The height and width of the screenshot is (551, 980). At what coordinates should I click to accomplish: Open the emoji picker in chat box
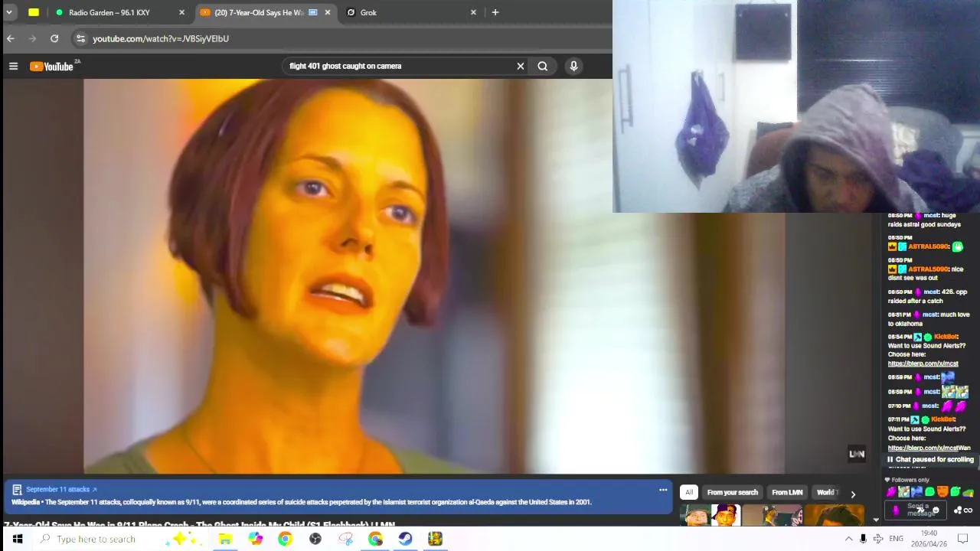tap(936, 510)
